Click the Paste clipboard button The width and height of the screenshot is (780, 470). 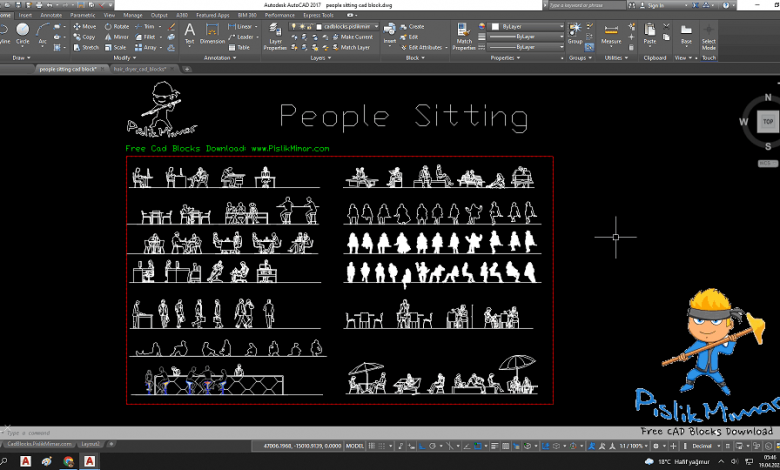point(650,34)
